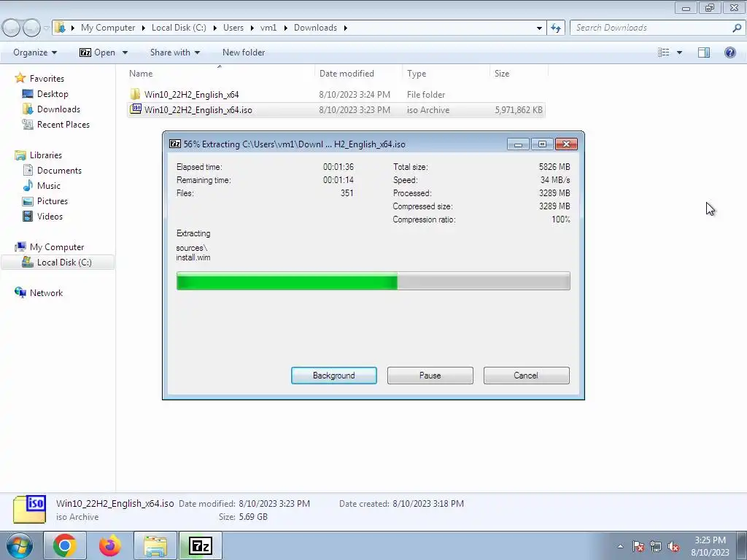Open the Share with menu
The image size is (747, 560).
click(175, 52)
